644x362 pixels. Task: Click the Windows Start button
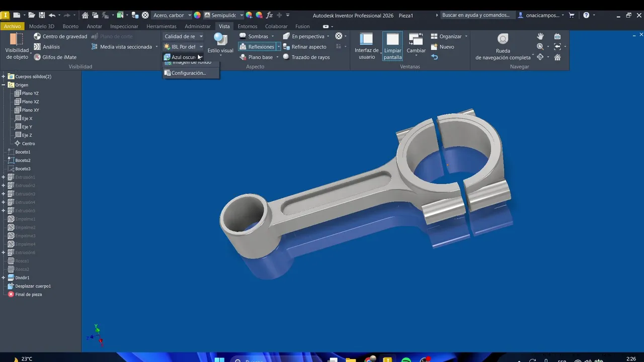(219, 359)
